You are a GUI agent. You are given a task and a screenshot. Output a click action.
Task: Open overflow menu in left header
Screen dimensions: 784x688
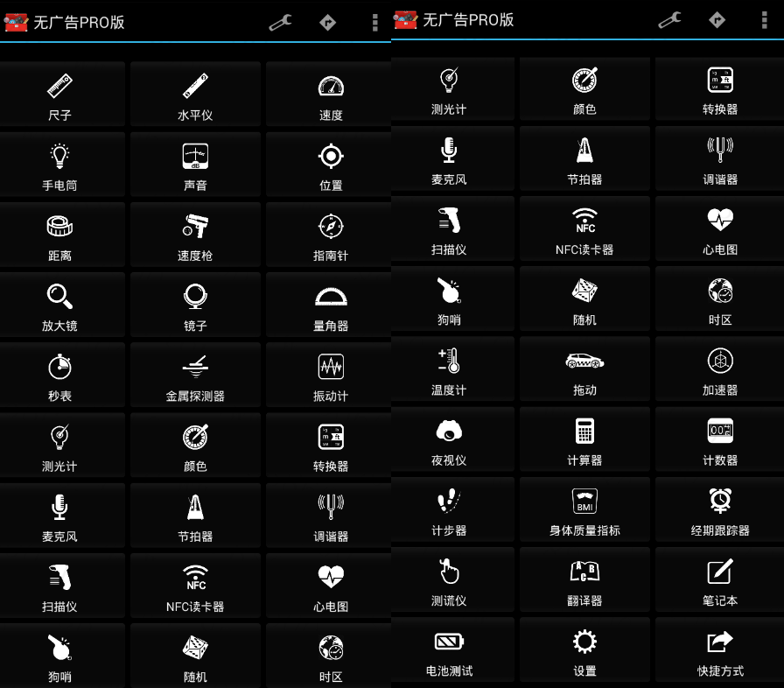pyautogui.click(x=375, y=23)
